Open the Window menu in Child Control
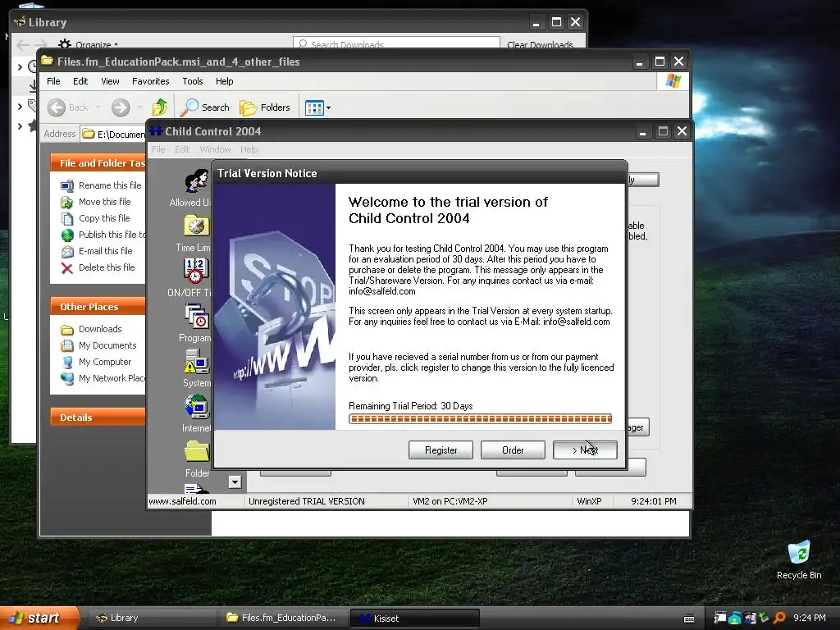The width and height of the screenshot is (840, 630). click(x=215, y=149)
